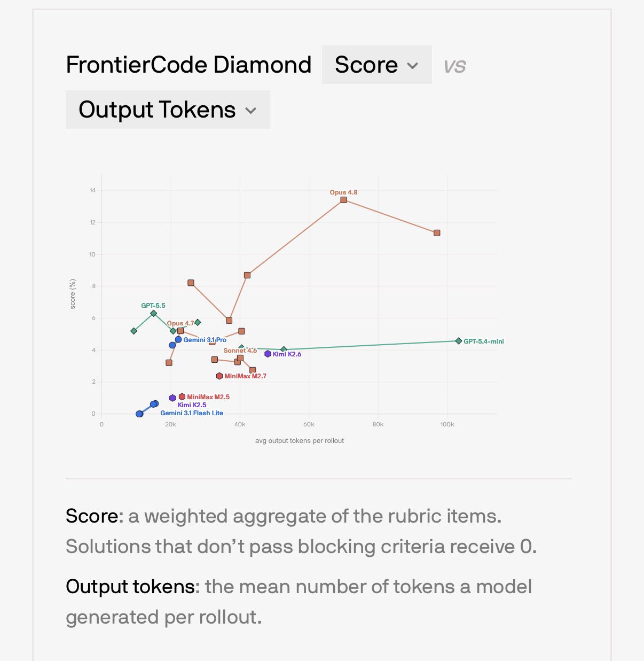Click the Kimi K2.6 hexagon marker
The width and height of the screenshot is (644, 661).
(x=268, y=354)
